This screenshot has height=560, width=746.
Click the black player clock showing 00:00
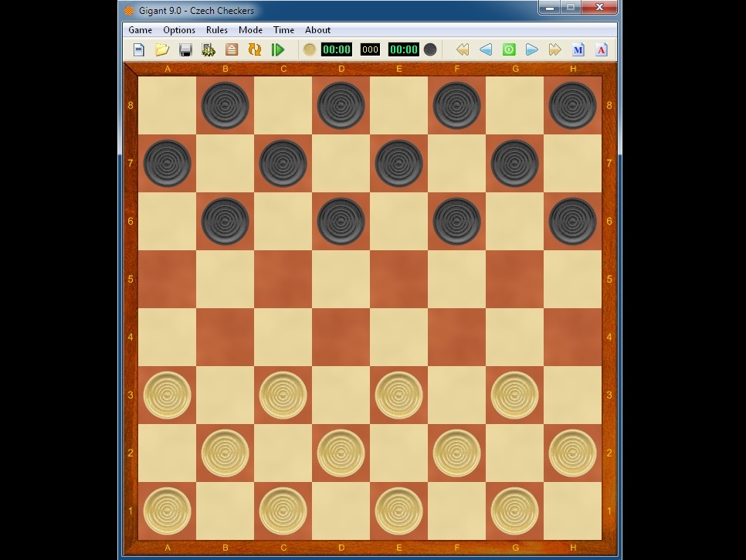click(x=403, y=49)
